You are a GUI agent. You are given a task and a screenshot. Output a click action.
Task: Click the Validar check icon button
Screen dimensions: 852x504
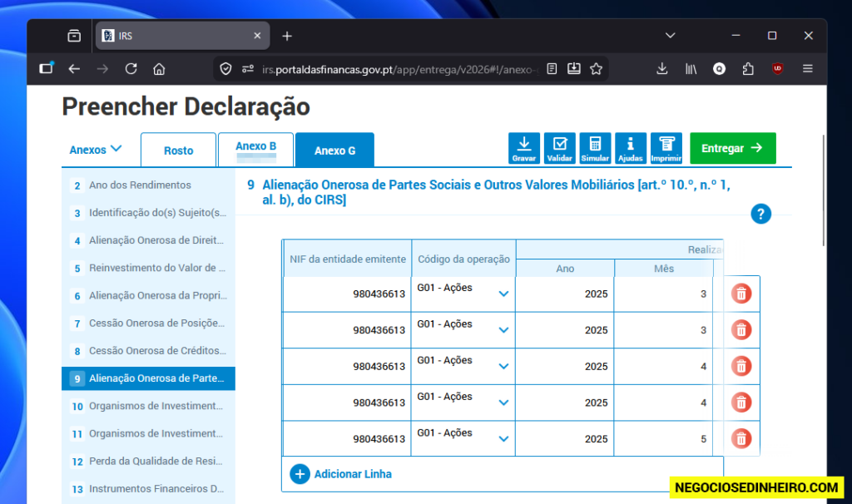click(x=560, y=148)
